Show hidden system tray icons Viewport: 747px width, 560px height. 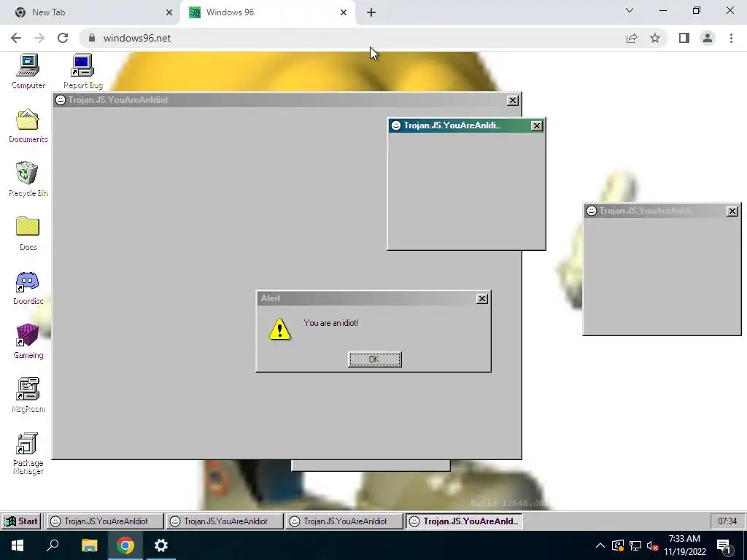[x=600, y=545]
